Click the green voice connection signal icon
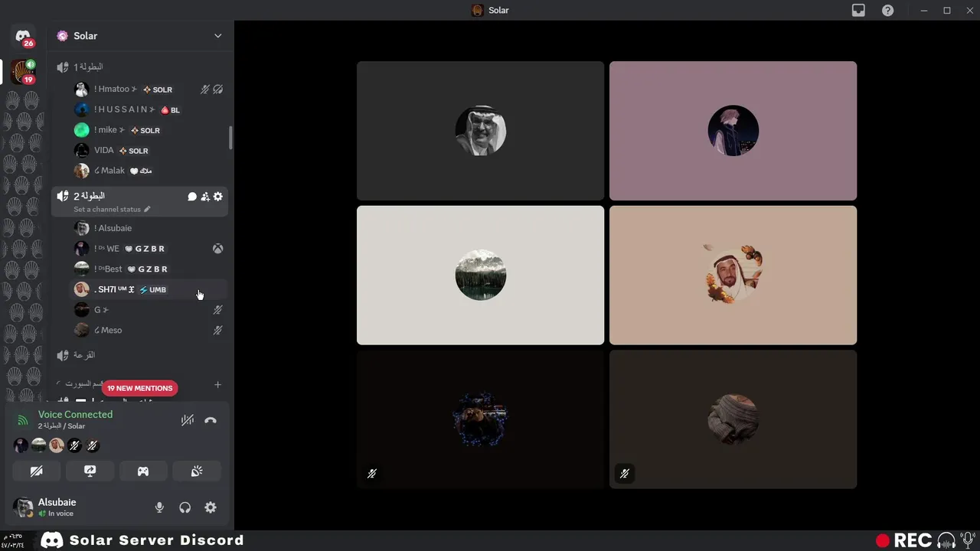 (23, 420)
